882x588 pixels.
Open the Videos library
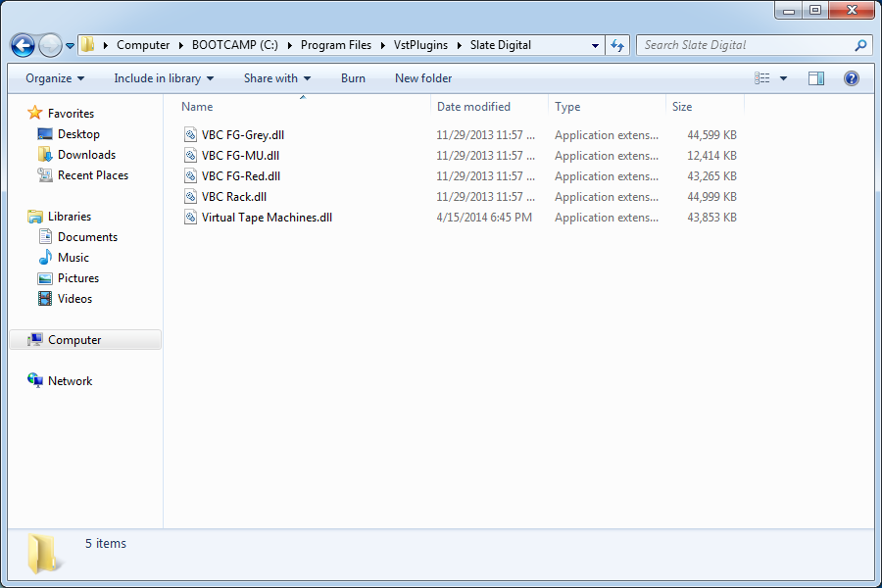(74, 299)
